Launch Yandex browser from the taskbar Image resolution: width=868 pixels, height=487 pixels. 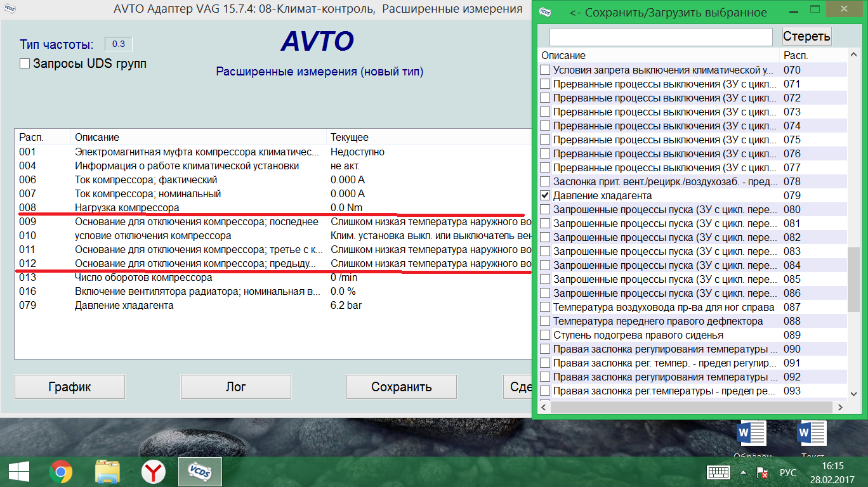(x=153, y=472)
